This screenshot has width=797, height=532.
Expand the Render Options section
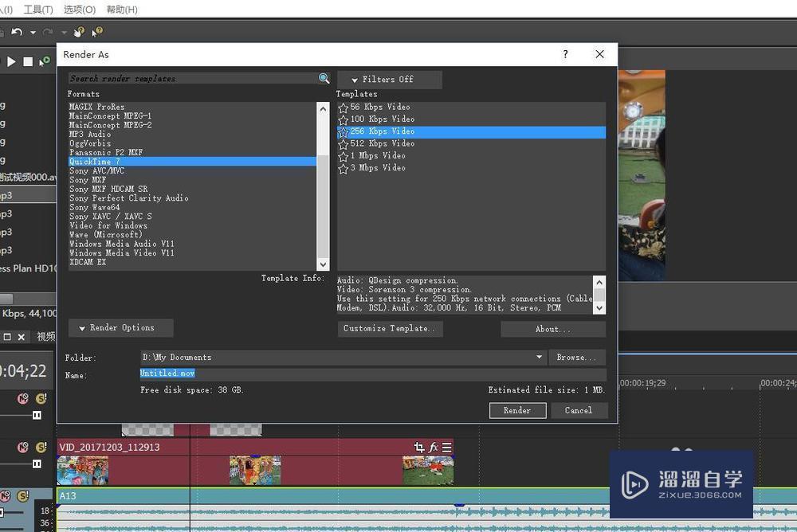tap(120, 328)
